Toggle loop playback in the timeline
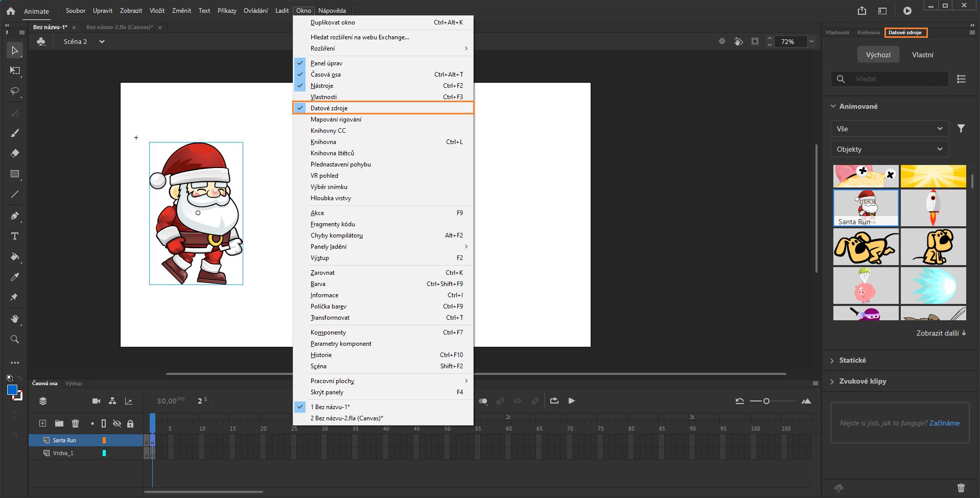980x498 pixels. coord(554,401)
